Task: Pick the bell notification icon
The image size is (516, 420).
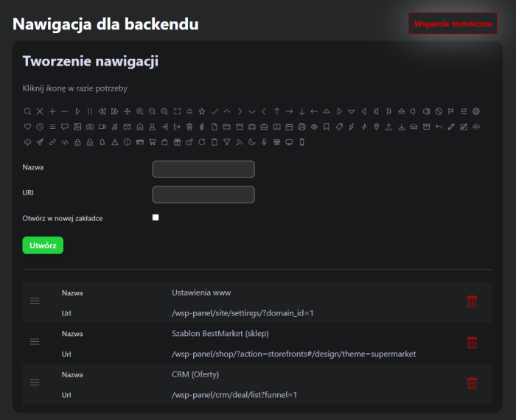Action: pos(102,142)
